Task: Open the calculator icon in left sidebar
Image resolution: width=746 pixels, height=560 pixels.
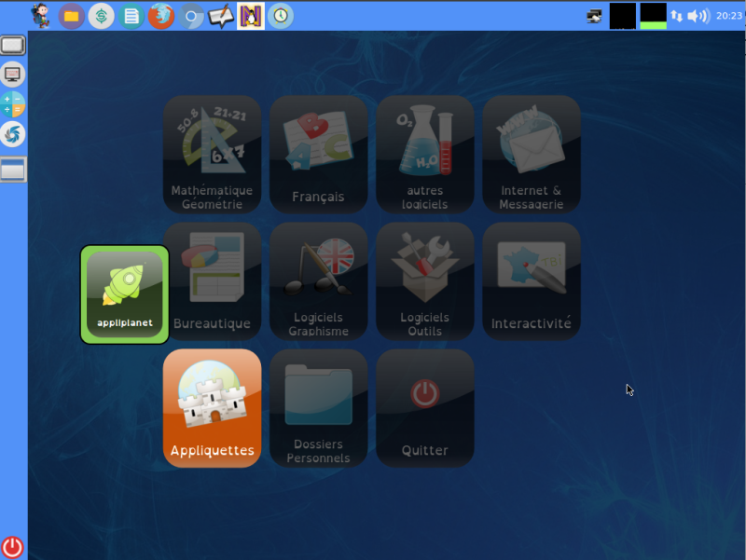Action: pos(12,104)
